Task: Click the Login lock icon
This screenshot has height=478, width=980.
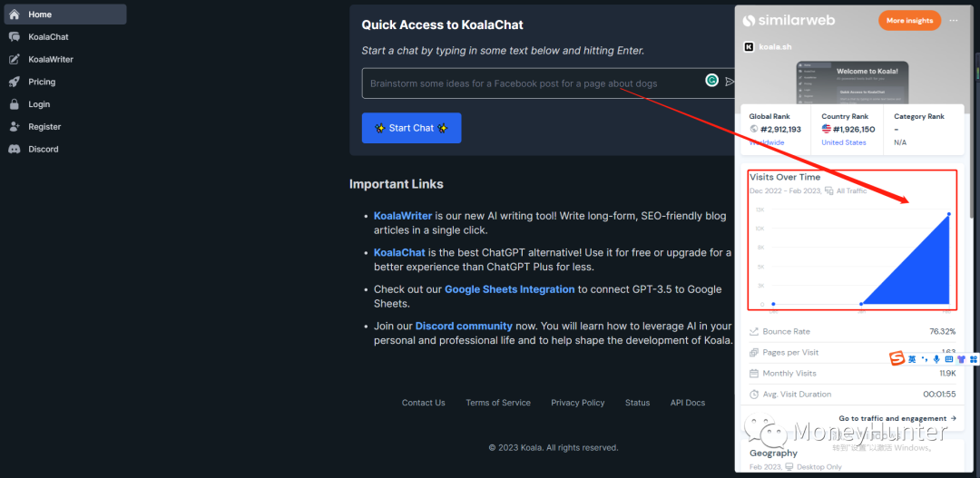Action: (x=15, y=104)
